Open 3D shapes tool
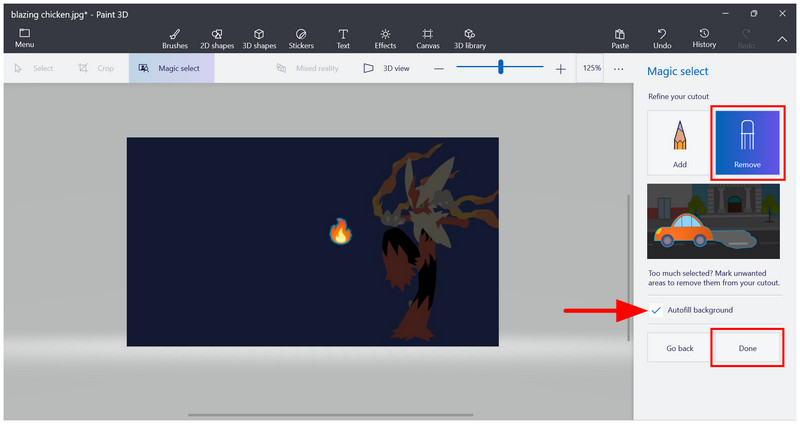The image size is (800, 424). [259, 38]
